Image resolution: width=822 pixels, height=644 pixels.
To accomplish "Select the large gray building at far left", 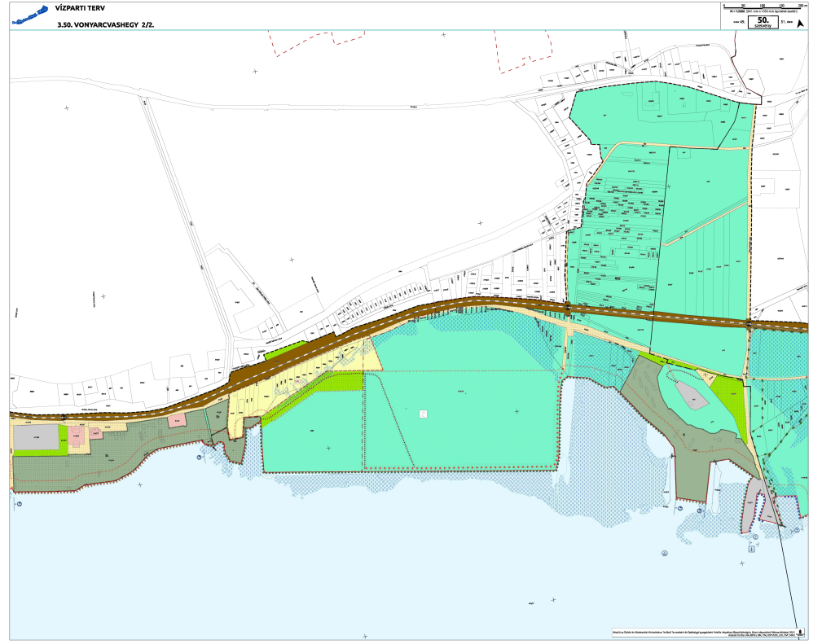I will [x=37, y=438].
